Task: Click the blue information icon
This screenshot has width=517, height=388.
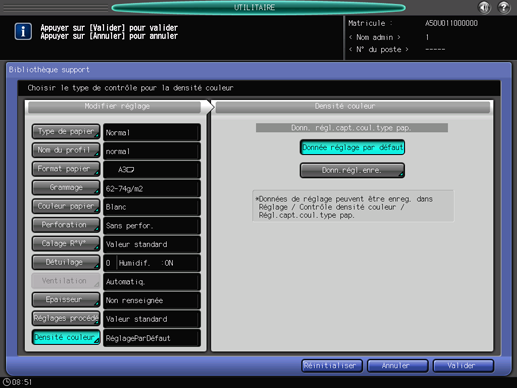Action: tap(23, 32)
